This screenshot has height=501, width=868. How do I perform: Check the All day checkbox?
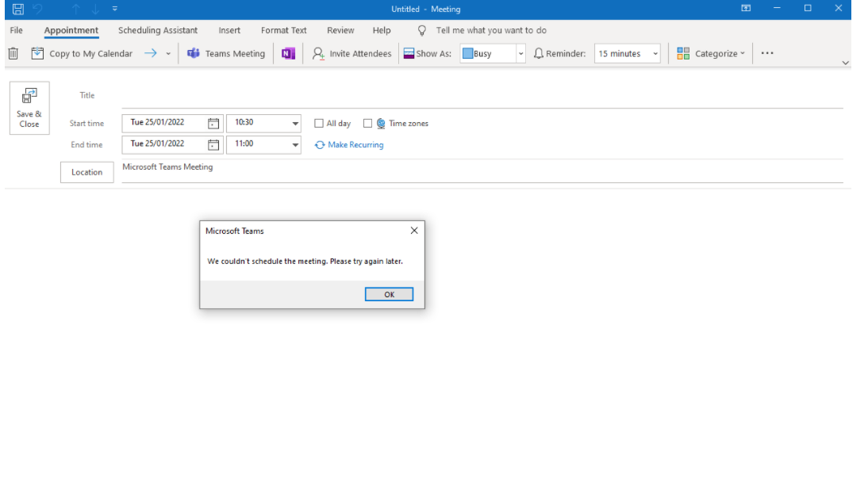[x=319, y=124]
